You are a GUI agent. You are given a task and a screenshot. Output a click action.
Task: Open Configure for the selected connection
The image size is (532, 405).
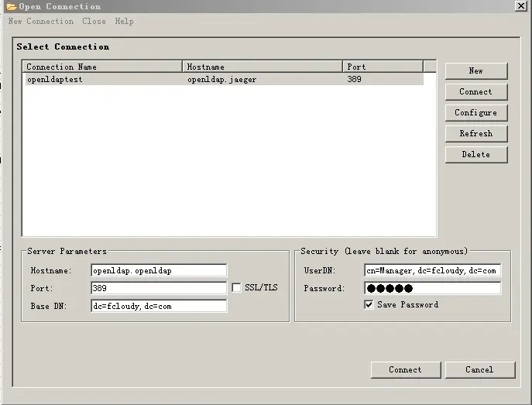[x=475, y=113]
